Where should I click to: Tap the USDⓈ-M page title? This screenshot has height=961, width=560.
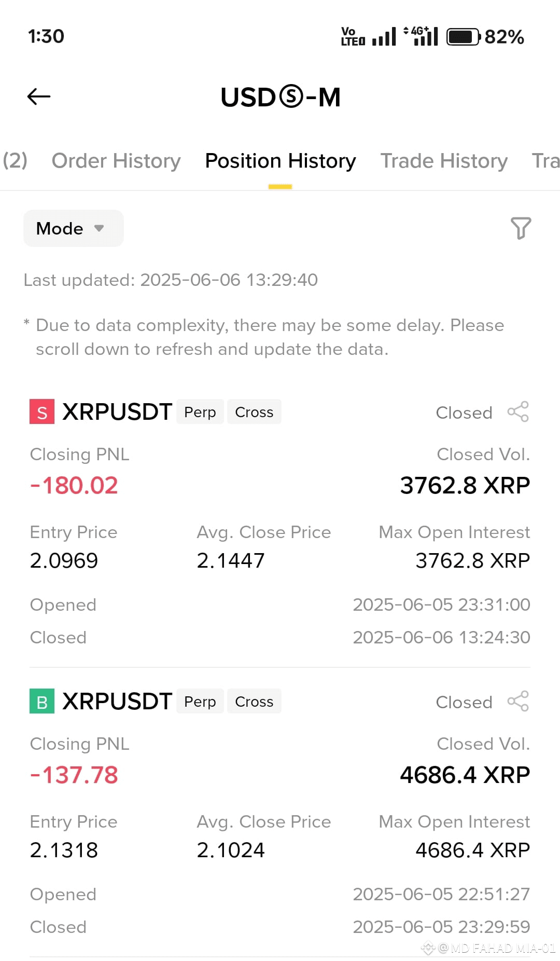click(x=281, y=97)
